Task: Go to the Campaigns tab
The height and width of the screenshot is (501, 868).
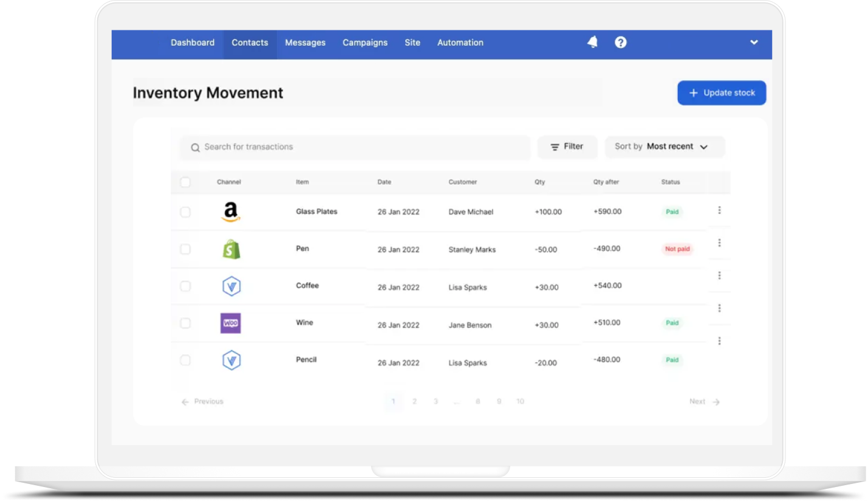Action: pyautogui.click(x=365, y=43)
